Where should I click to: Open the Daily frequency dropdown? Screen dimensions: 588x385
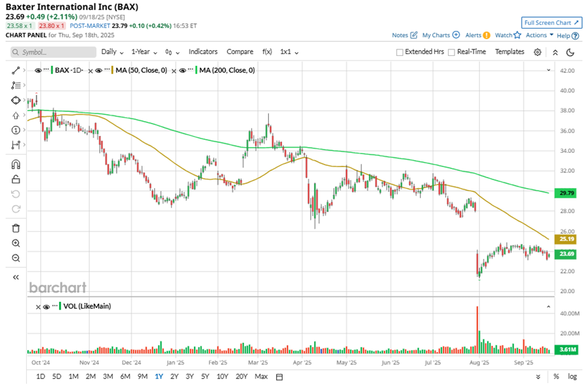pyautogui.click(x=113, y=52)
